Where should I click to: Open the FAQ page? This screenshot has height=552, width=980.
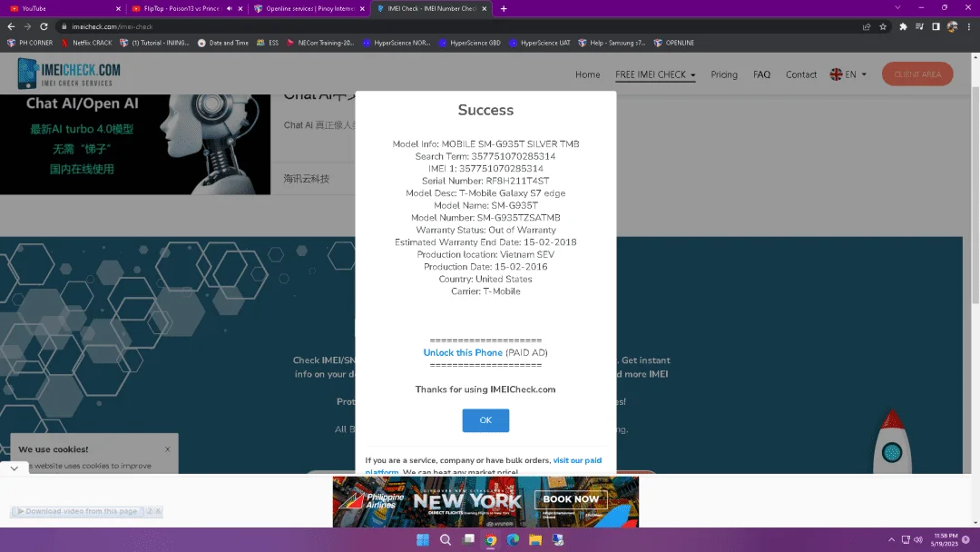[x=761, y=74]
